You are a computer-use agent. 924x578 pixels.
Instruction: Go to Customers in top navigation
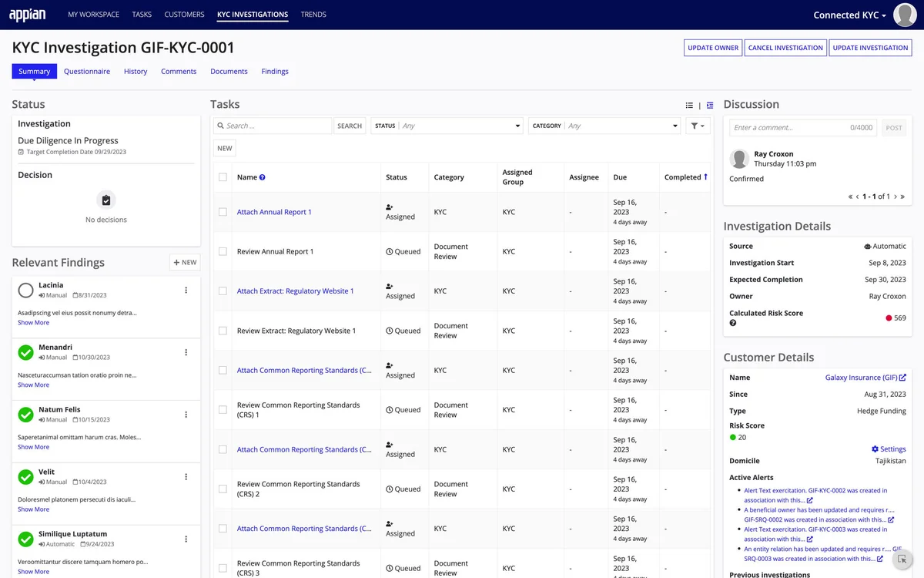[184, 14]
